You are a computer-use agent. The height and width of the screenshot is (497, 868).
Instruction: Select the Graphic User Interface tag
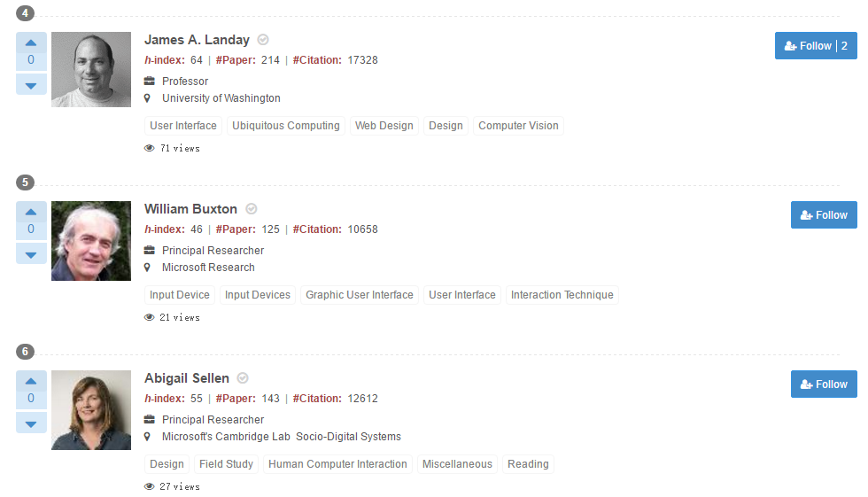click(360, 295)
